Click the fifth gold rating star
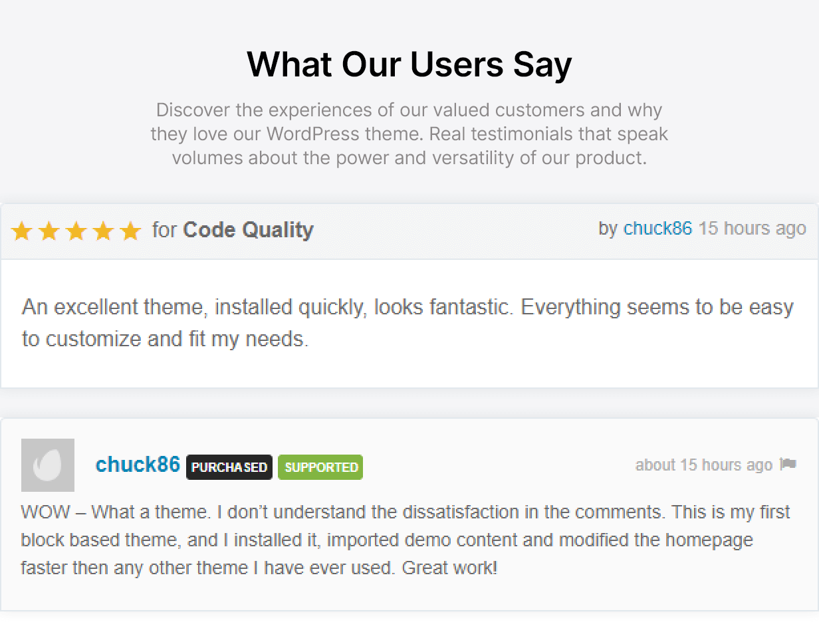819x644 pixels. (131, 231)
